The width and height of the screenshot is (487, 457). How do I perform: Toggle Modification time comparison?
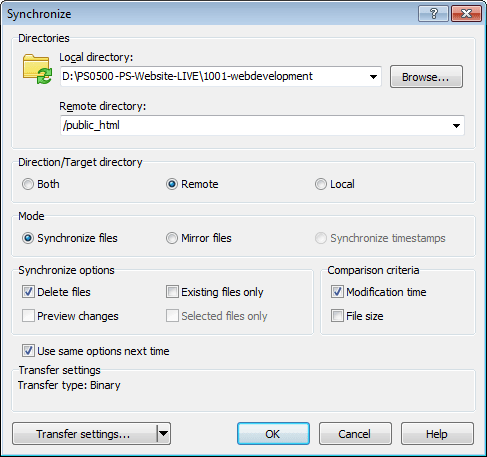(x=337, y=292)
